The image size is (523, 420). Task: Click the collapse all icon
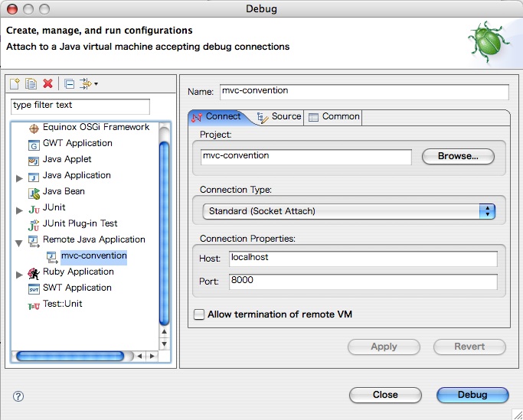69,83
